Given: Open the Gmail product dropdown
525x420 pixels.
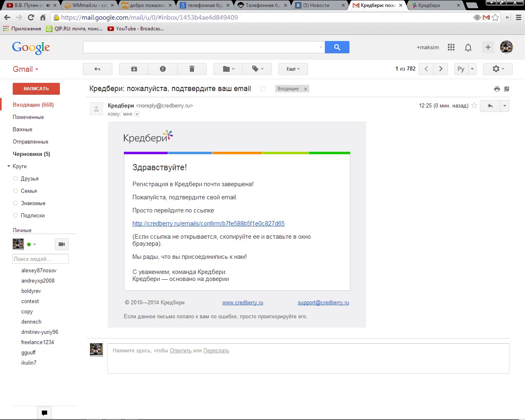Looking at the screenshot, I should [x=25, y=69].
